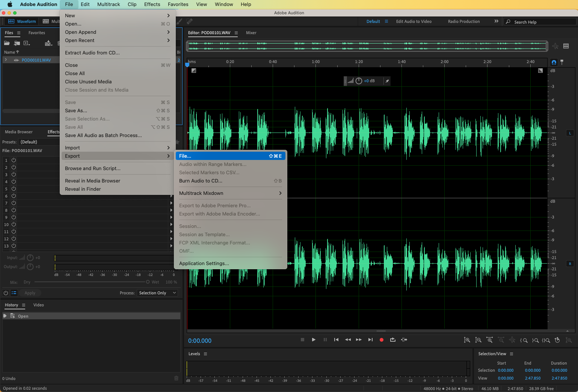This screenshot has height=392, width=578.
Task: Click Zoom In Time icon
Action: [489, 340]
